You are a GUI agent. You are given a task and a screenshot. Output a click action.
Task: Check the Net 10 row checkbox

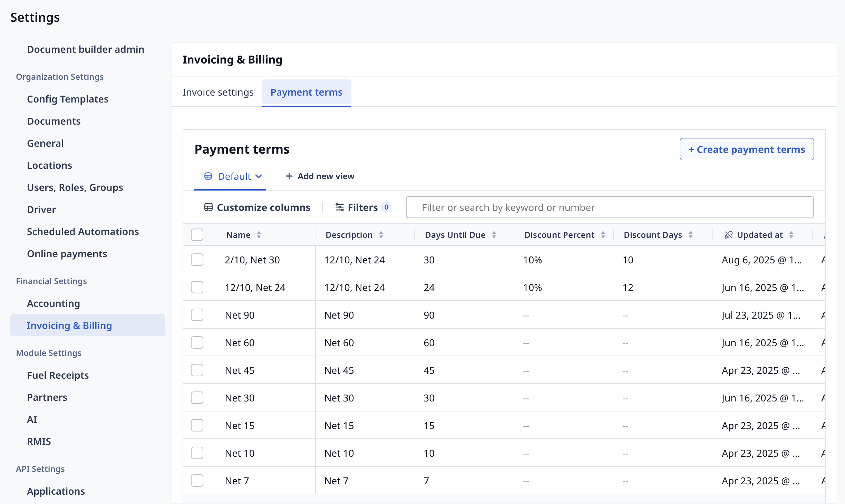coord(197,453)
